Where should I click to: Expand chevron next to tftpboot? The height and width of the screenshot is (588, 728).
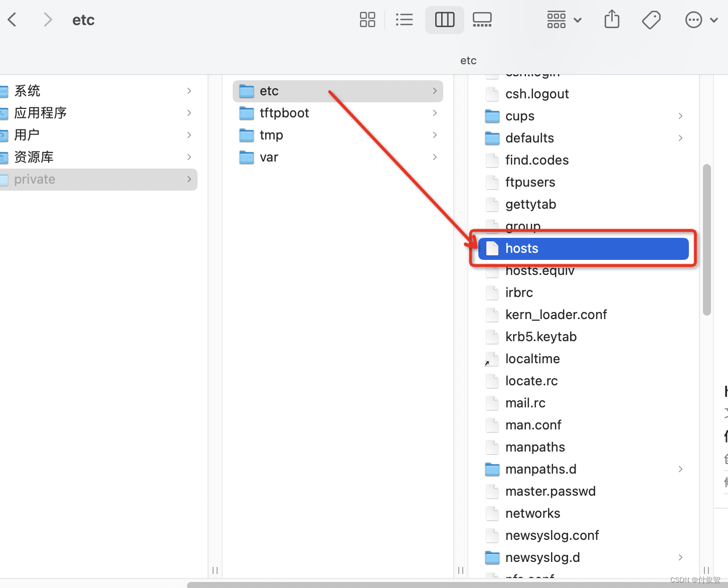(x=435, y=113)
